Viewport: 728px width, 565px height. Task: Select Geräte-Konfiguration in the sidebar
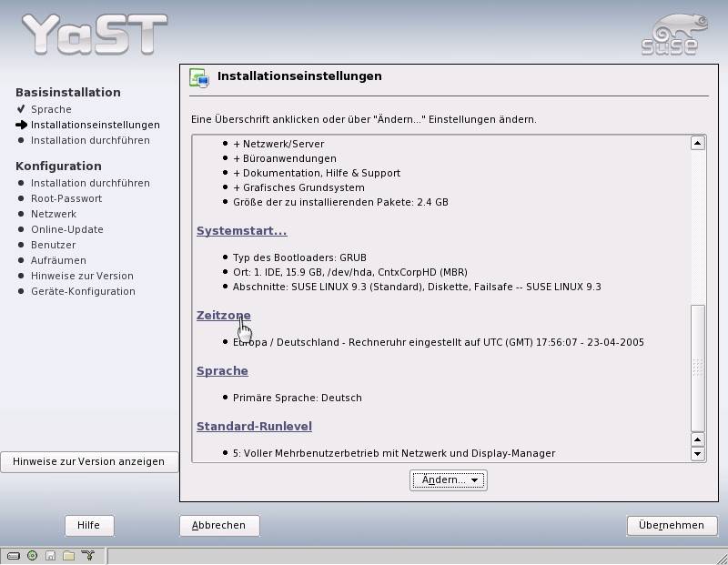83,291
